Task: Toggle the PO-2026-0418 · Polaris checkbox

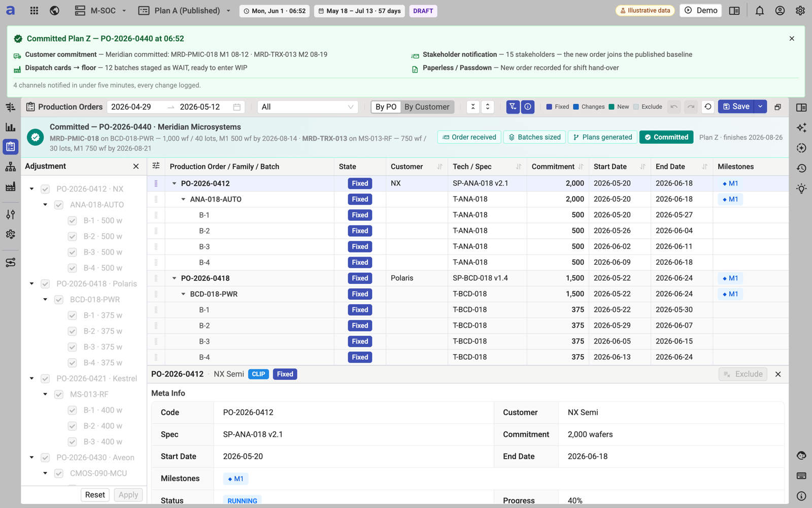Action: (x=45, y=284)
